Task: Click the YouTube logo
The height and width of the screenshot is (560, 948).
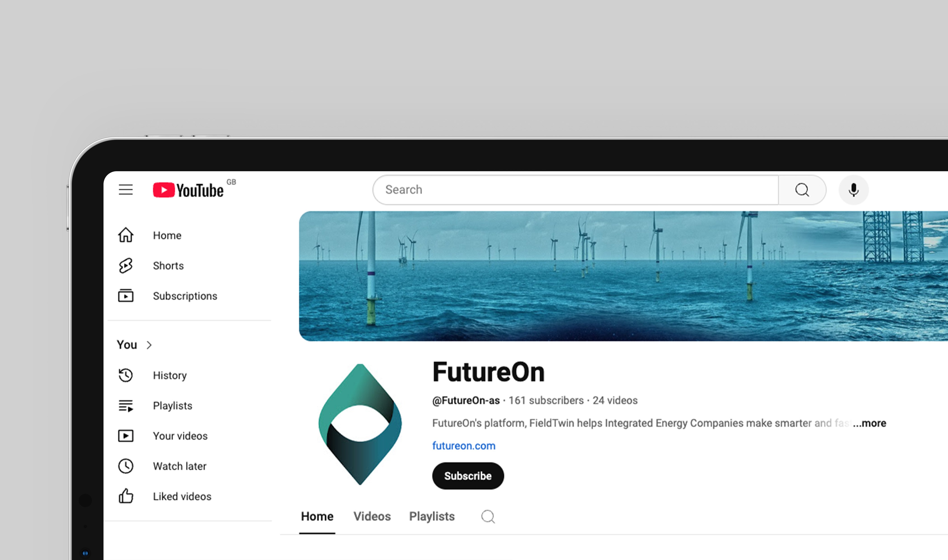Action: pyautogui.click(x=188, y=190)
